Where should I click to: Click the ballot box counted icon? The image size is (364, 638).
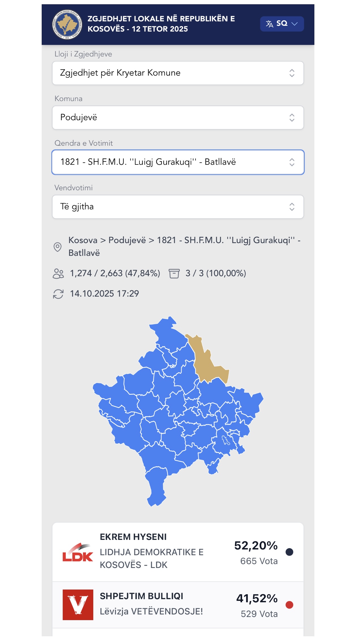(x=174, y=274)
